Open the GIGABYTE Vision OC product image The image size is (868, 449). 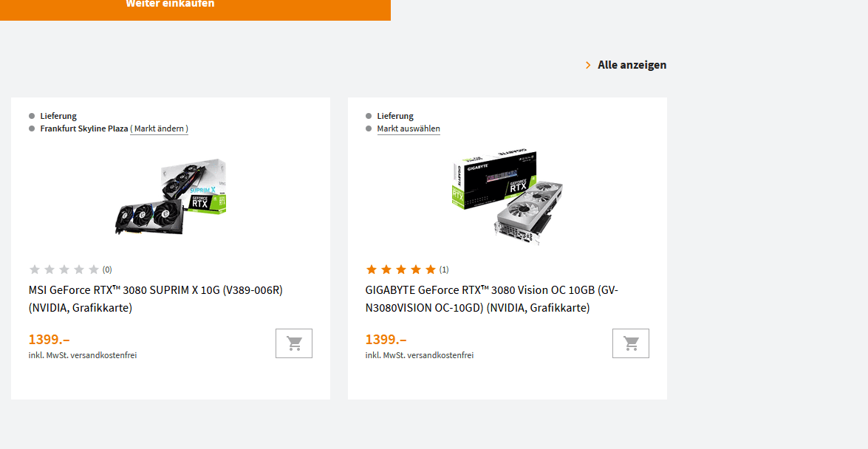[508, 196]
